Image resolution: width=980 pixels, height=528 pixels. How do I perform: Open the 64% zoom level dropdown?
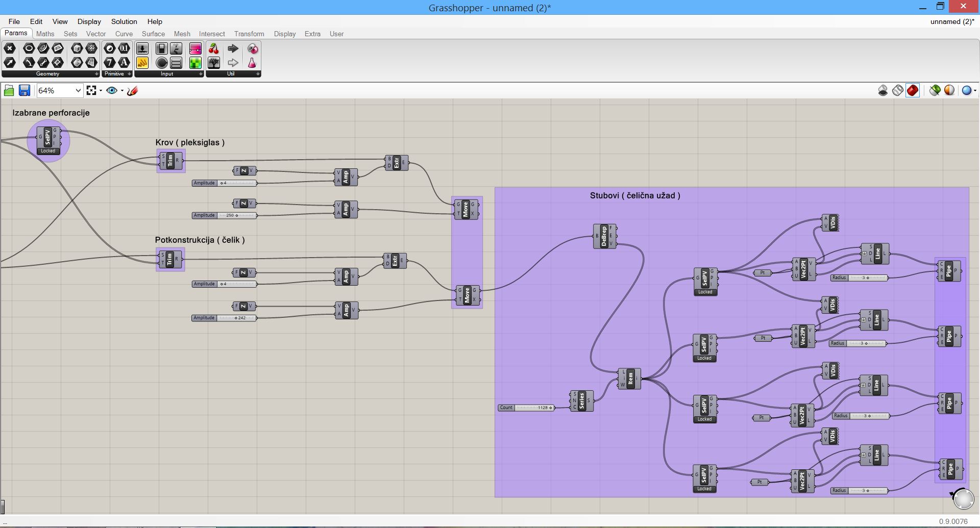[78, 91]
